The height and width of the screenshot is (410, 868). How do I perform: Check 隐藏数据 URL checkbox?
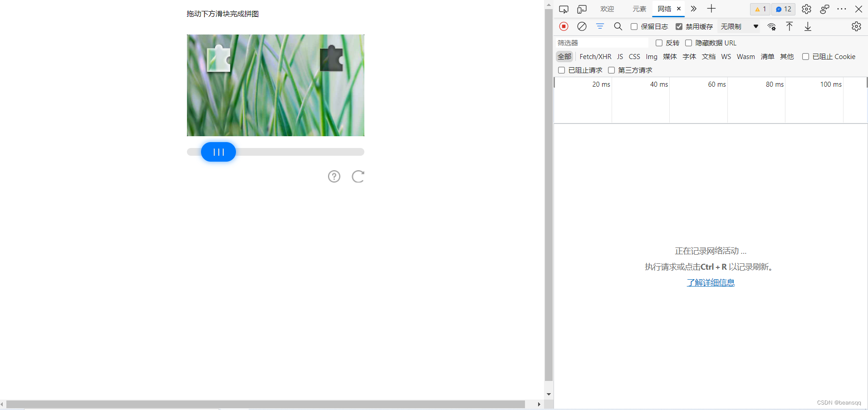click(x=688, y=43)
